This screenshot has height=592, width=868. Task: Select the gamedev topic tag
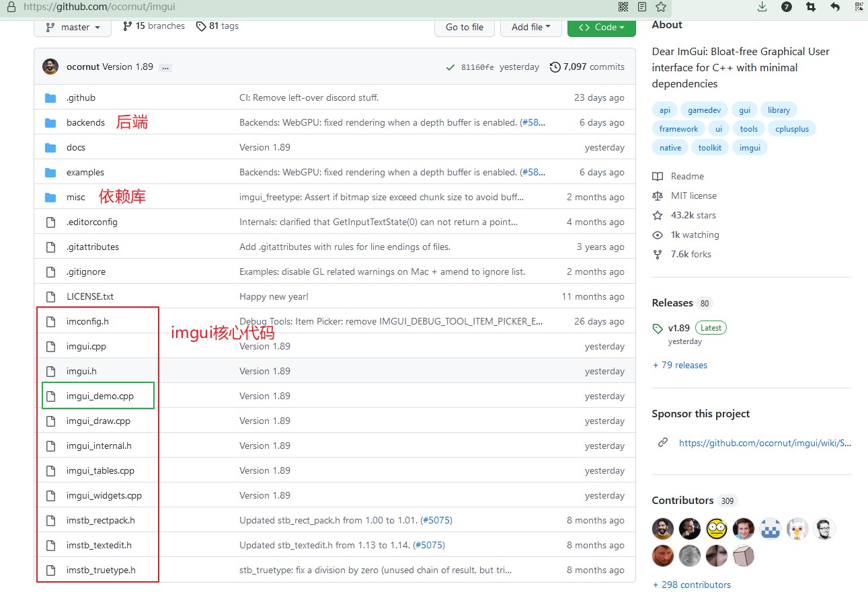click(705, 110)
